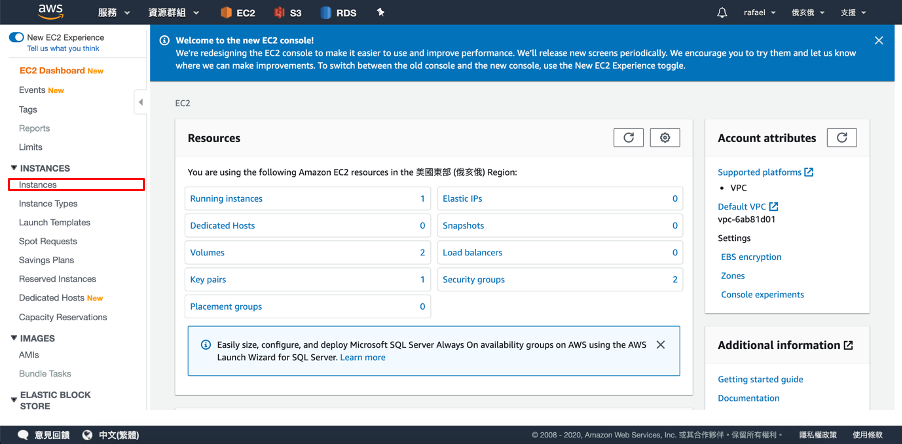This screenshot has width=902, height=444.
Task: Open Security groups resource
Action: click(560, 280)
